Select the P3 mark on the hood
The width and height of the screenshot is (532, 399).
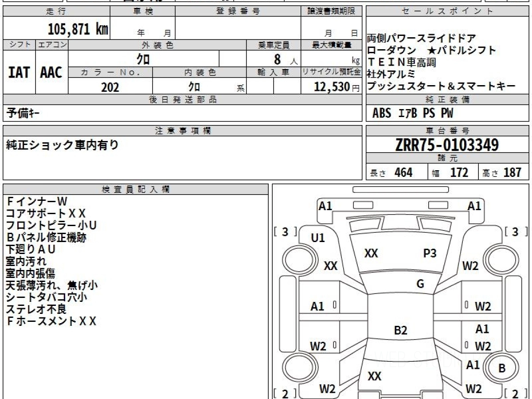pos(430,253)
